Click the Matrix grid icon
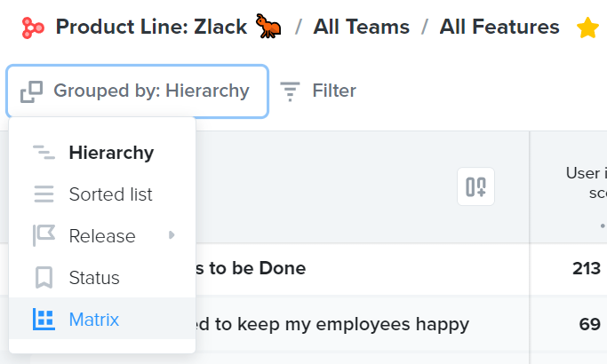 pyautogui.click(x=44, y=319)
